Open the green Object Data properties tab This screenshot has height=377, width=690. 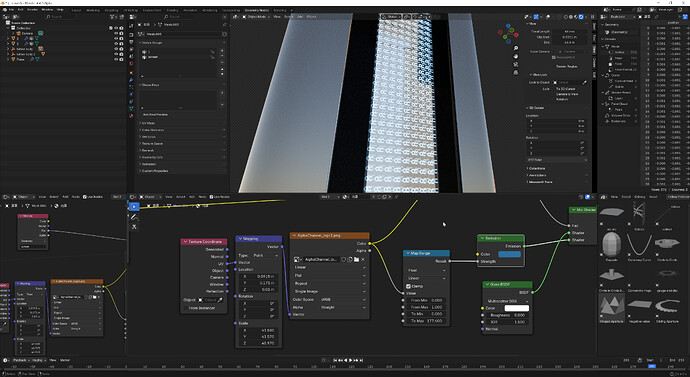(131, 108)
